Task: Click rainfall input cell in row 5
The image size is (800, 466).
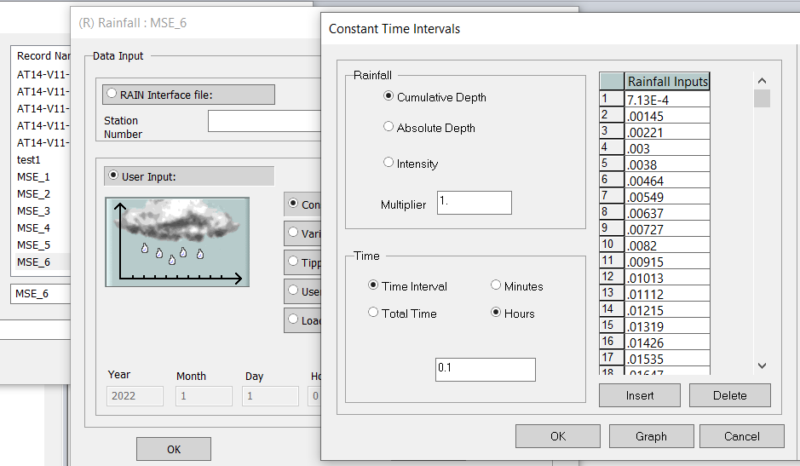Action: tap(667, 163)
